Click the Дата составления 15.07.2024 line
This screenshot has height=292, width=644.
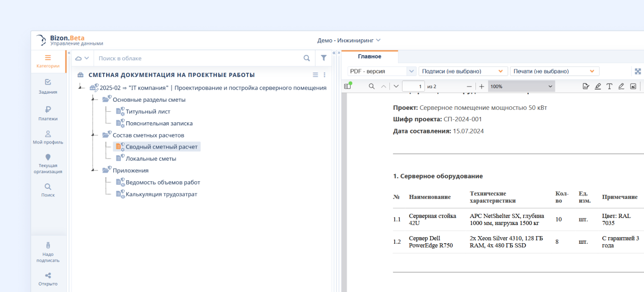[438, 131]
